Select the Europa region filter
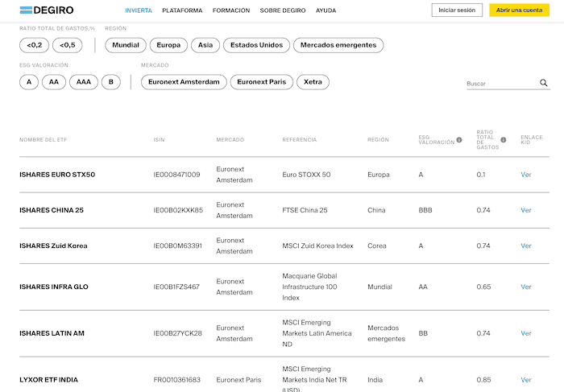 click(168, 45)
